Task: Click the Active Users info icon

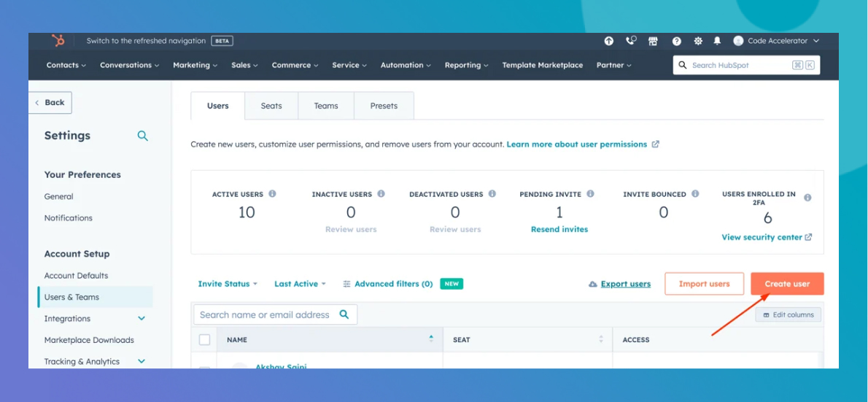Action: (x=272, y=194)
